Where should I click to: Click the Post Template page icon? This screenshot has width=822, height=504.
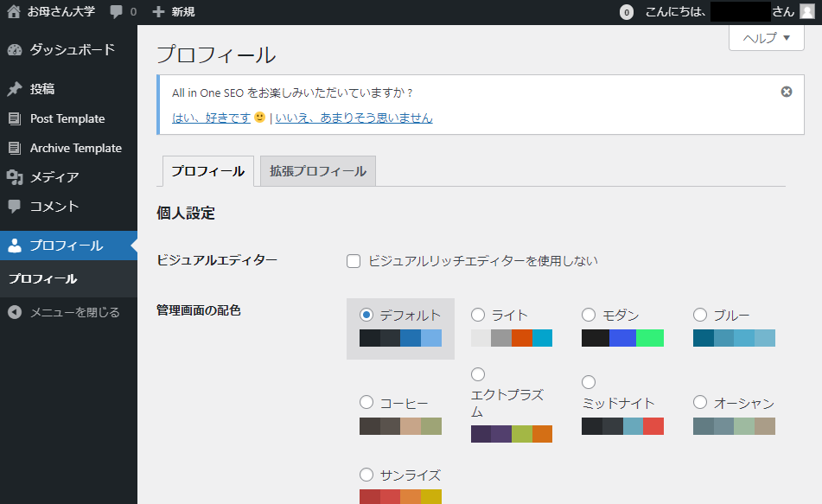click(x=15, y=119)
